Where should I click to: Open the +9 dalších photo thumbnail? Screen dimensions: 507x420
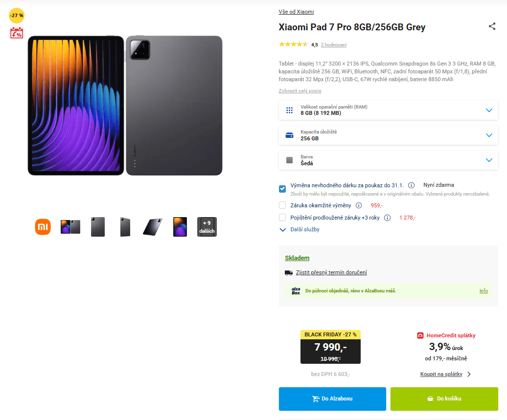[x=207, y=226]
